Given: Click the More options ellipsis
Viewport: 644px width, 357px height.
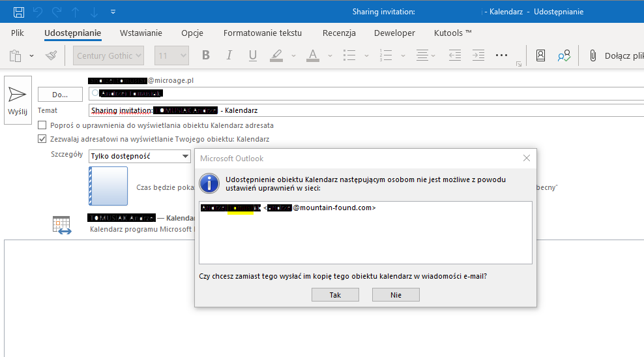Looking at the screenshot, I should (501, 55).
